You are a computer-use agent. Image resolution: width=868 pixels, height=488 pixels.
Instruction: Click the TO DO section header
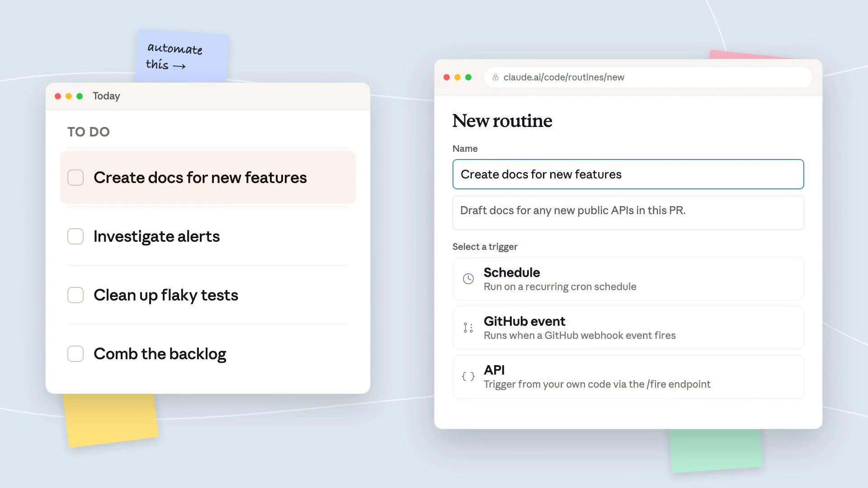tap(89, 132)
